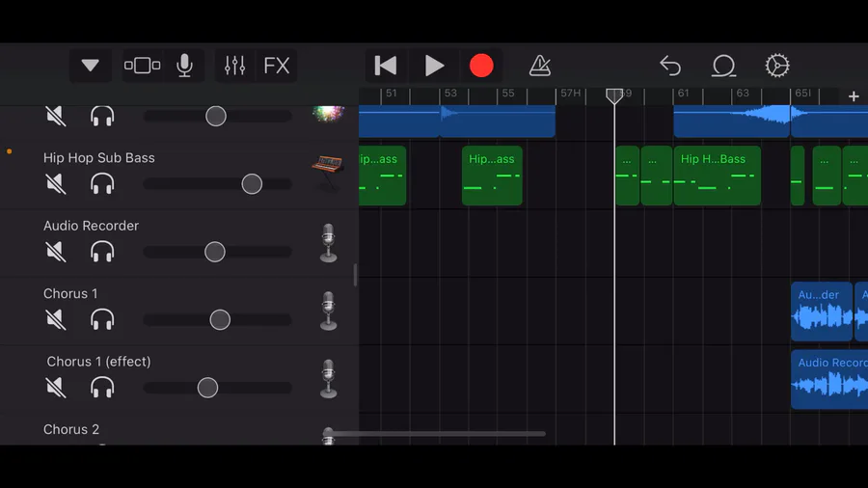This screenshot has height=488, width=868.
Task: Solo the topmost partially visible track
Action: coord(102,116)
